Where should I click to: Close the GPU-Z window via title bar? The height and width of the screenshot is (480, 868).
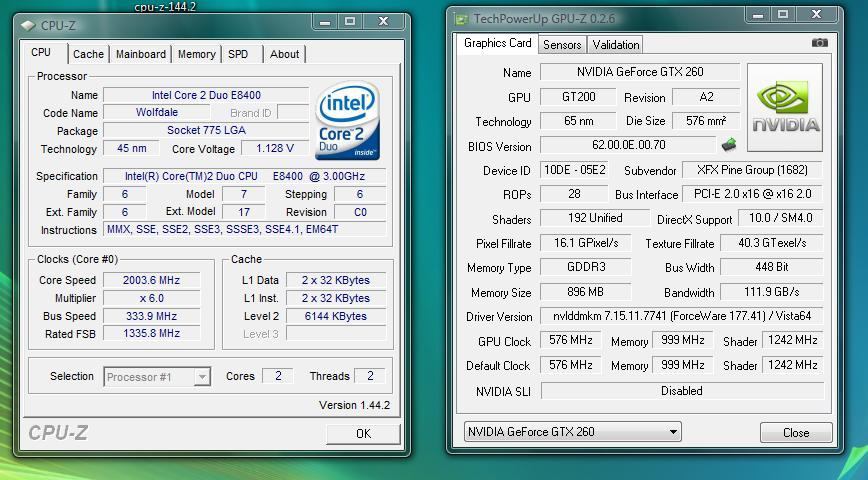point(817,15)
